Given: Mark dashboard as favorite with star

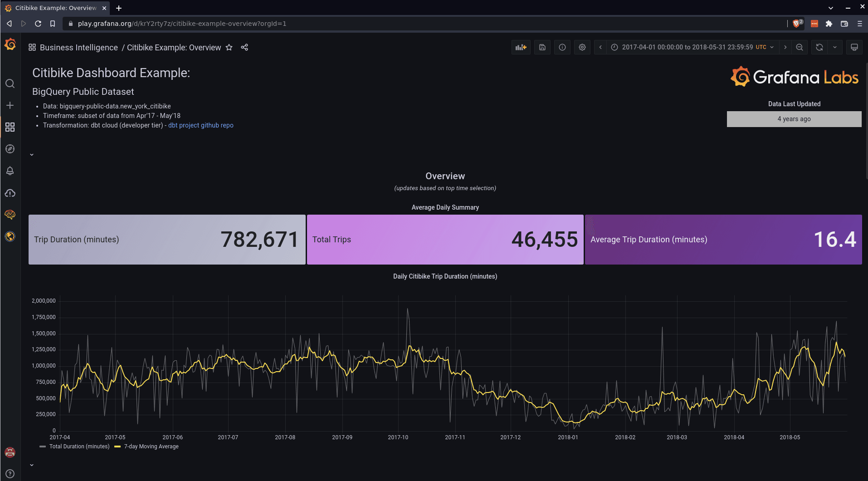Looking at the screenshot, I should (x=229, y=47).
